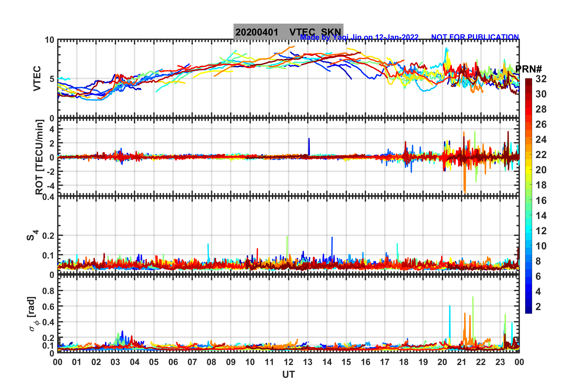Screen dimensions: 577x392
Task: Click x-axis tick label 07
Action: point(192,362)
